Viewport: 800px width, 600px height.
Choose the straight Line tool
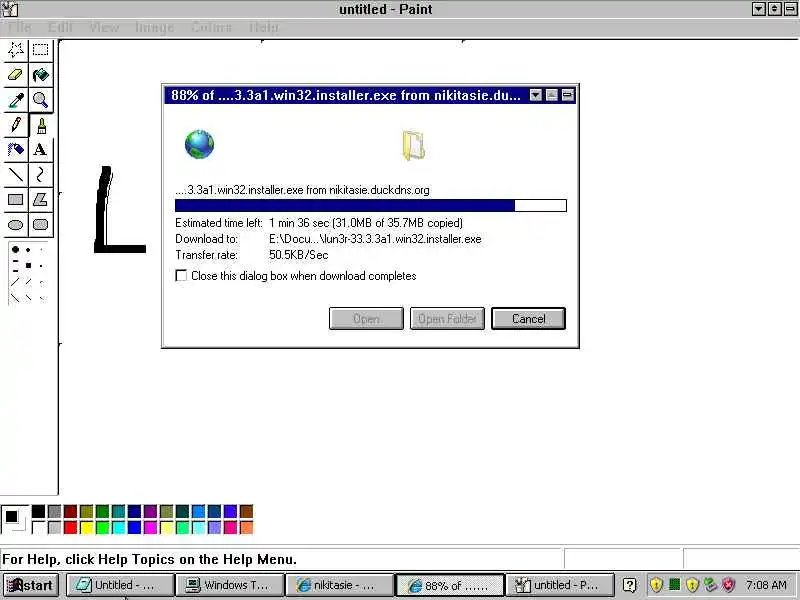[x=16, y=175]
